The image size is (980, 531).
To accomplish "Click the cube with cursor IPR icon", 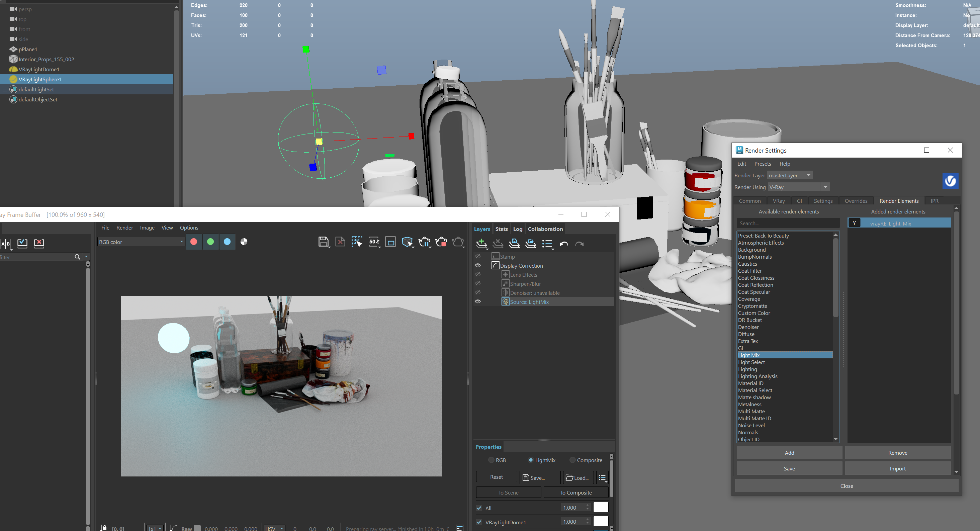I will click(x=408, y=242).
